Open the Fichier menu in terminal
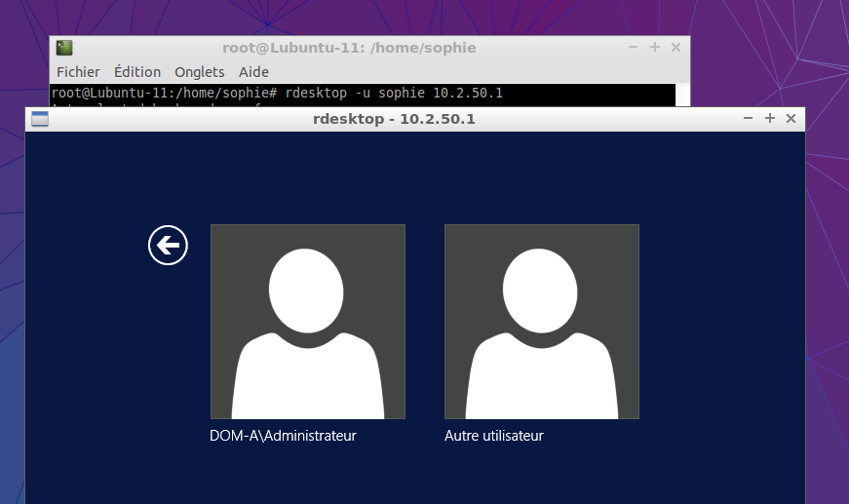The width and height of the screenshot is (849, 504). click(78, 71)
